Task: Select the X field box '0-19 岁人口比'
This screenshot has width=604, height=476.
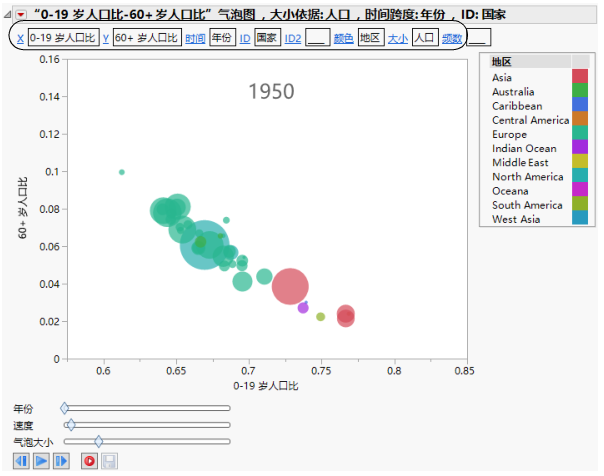Action: coord(64,37)
